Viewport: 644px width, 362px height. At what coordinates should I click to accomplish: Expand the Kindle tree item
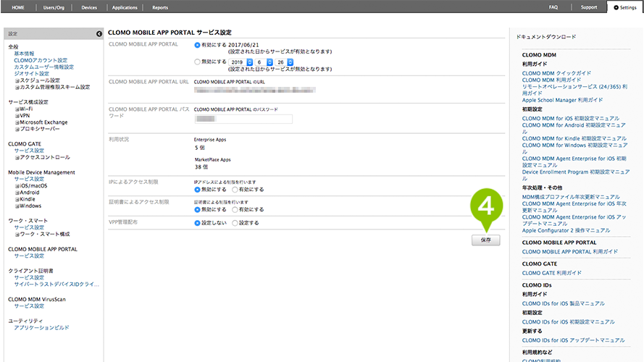point(17,200)
